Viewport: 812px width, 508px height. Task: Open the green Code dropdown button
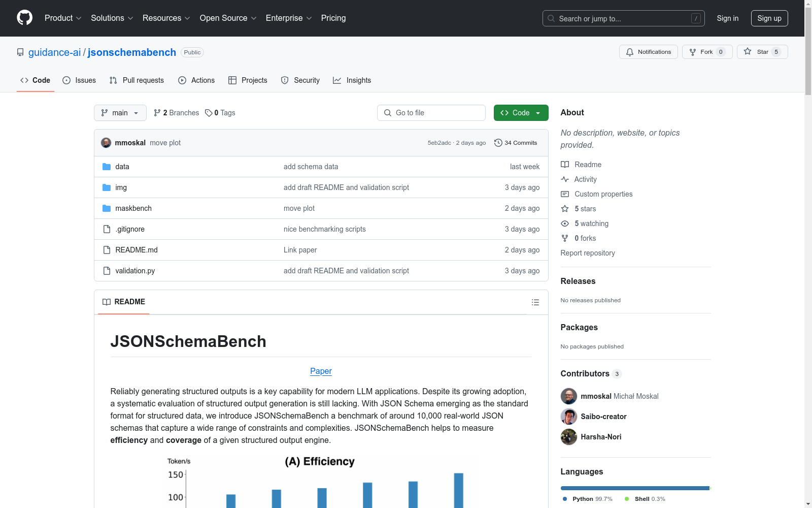(521, 113)
